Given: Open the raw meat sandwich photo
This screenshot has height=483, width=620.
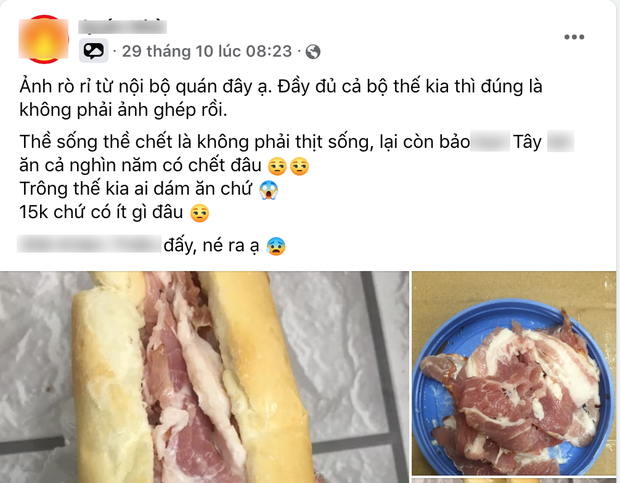Looking at the screenshot, I should 204,377.
